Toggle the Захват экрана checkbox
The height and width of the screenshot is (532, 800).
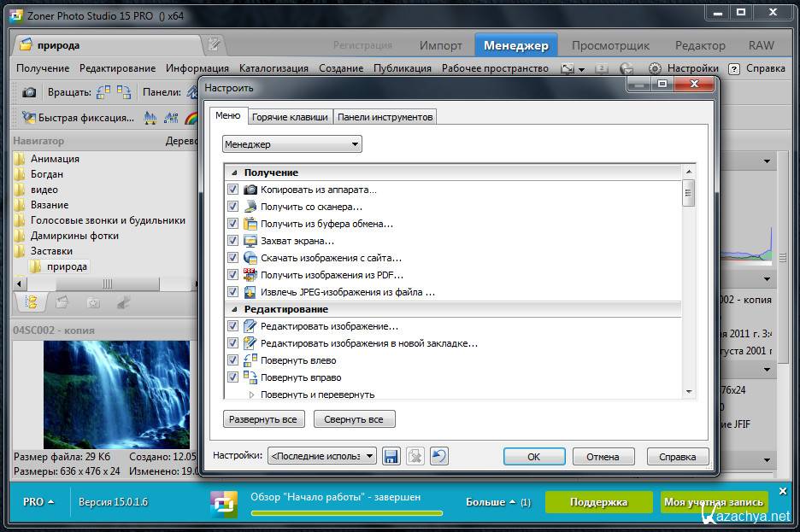point(232,241)
